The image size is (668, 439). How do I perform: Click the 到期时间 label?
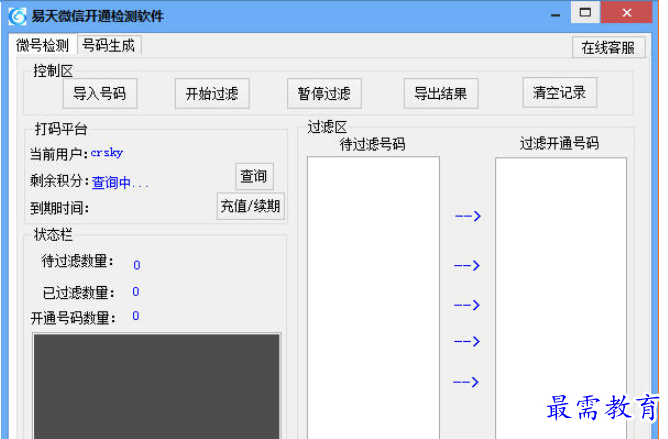tap(59, 208)
